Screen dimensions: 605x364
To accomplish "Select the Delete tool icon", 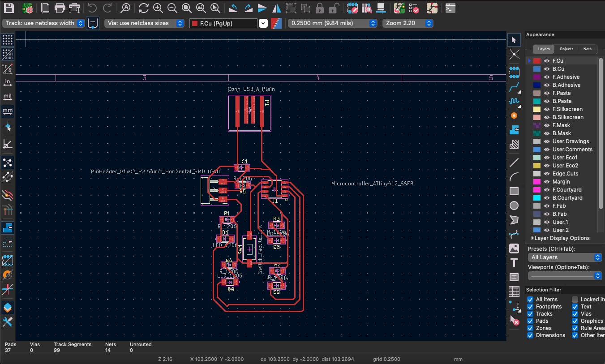I will (514, 320).
